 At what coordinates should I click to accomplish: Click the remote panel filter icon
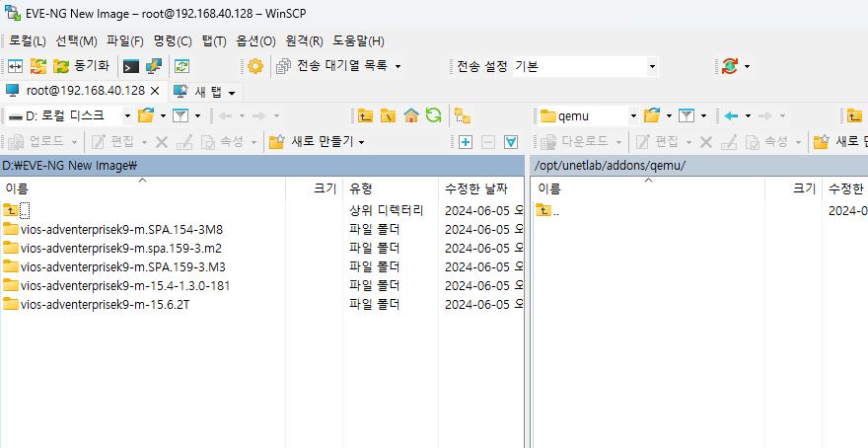coord(687,115)
